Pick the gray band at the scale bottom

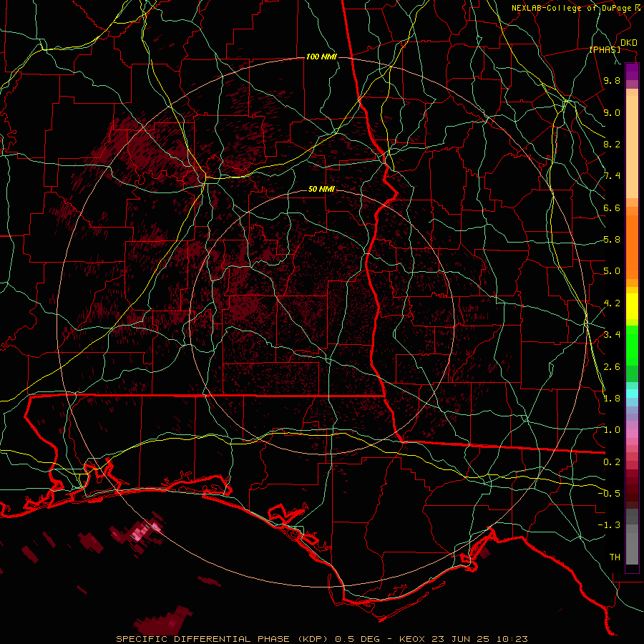tap(632, 550)
